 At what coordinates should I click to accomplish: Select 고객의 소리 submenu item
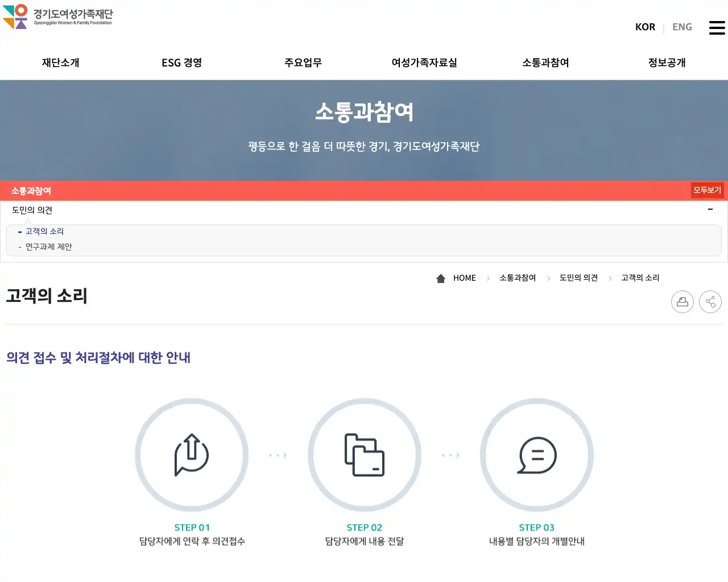[44, 231]
